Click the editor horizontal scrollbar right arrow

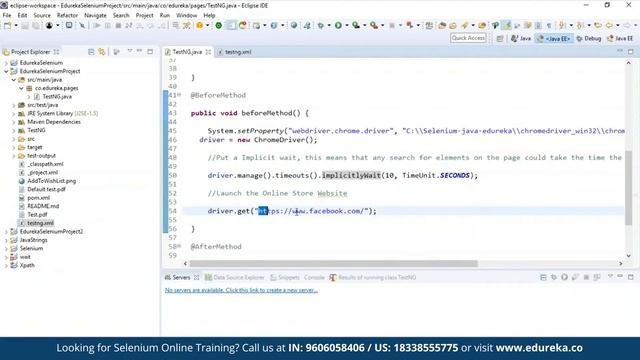[621, 264]
